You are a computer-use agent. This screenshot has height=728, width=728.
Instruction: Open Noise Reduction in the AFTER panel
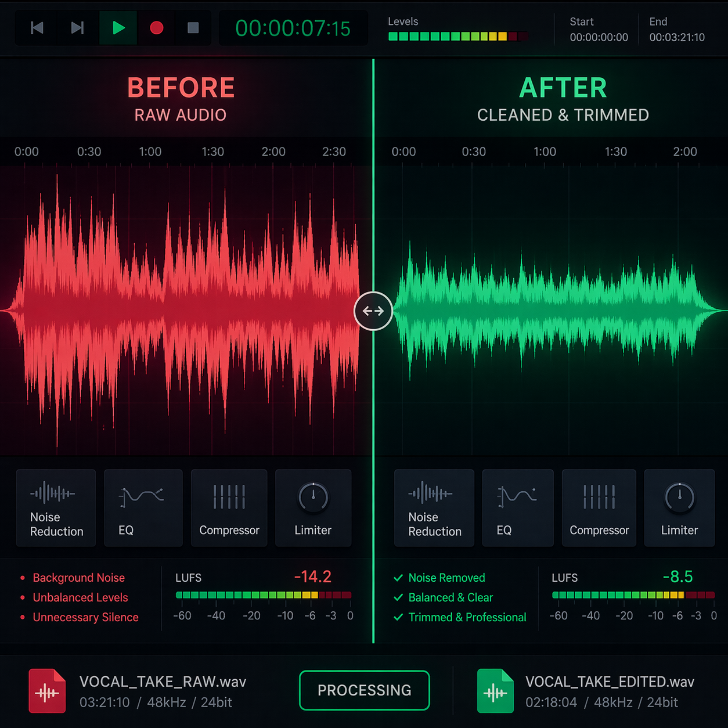(x=434, y=508)
